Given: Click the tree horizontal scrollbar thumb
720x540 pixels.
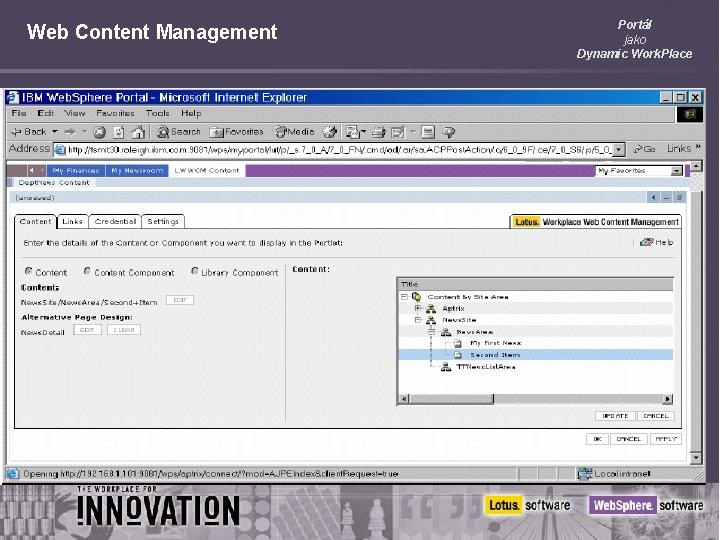Looking at the screenshot, I should [x=451, y=399].
